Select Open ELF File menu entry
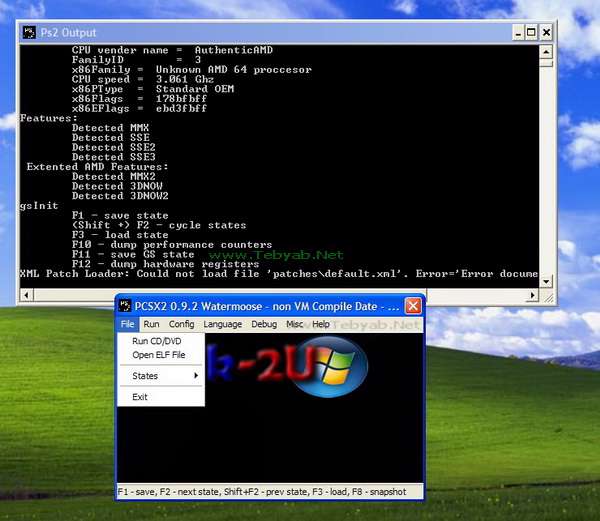600x521 pixels. (161, 355)
